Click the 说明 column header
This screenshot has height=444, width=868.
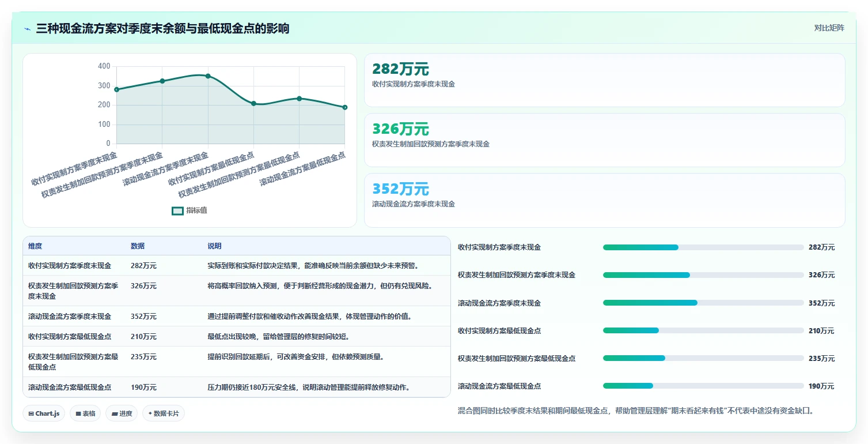[x=214, y=246]
